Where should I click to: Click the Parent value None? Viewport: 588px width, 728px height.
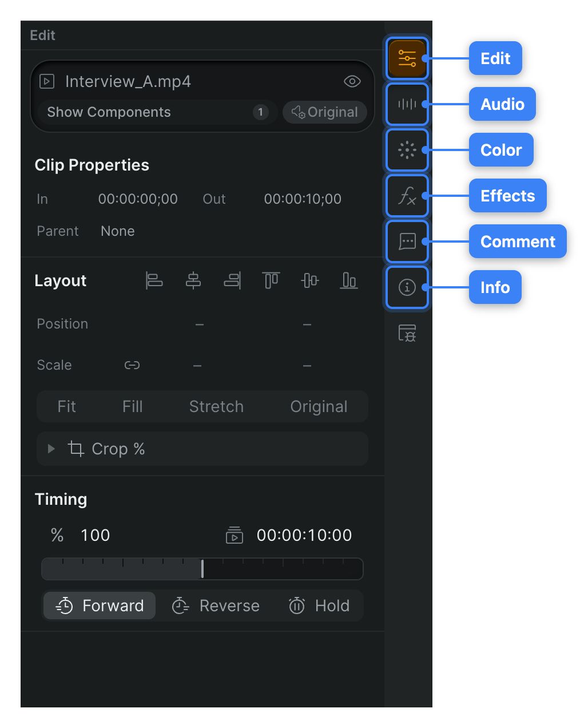[x=118, y=231]
